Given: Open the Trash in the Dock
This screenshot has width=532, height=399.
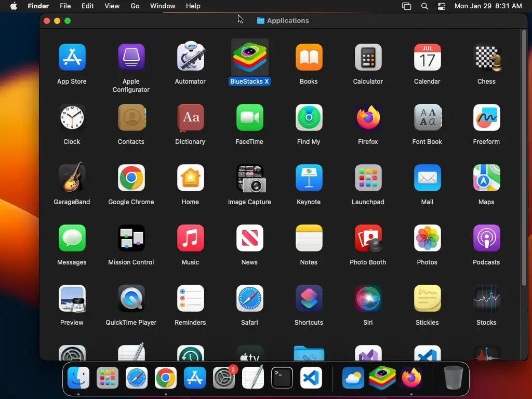Looking at the screenshot, I should [453, 378].
